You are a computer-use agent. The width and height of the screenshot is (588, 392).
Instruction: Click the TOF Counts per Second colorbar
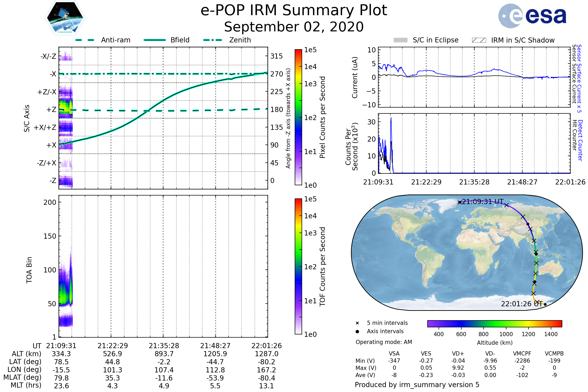[298, 267]
